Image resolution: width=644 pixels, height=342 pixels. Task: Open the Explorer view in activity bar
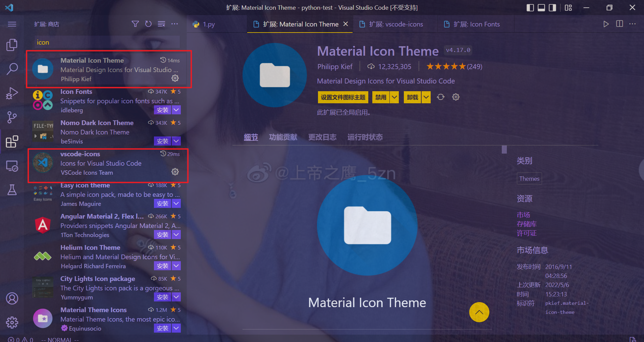pos(12,45)
